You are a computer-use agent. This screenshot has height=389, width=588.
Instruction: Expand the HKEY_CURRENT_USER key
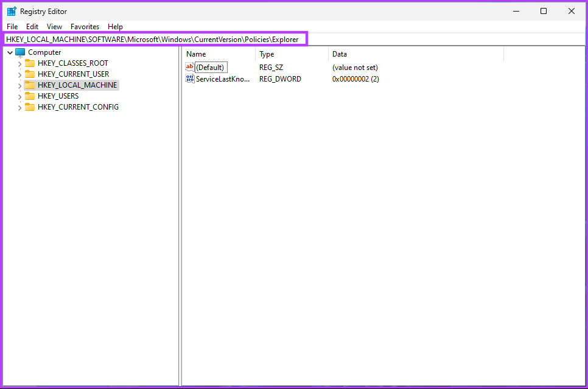pyautogui.click(x=19, y=75)
